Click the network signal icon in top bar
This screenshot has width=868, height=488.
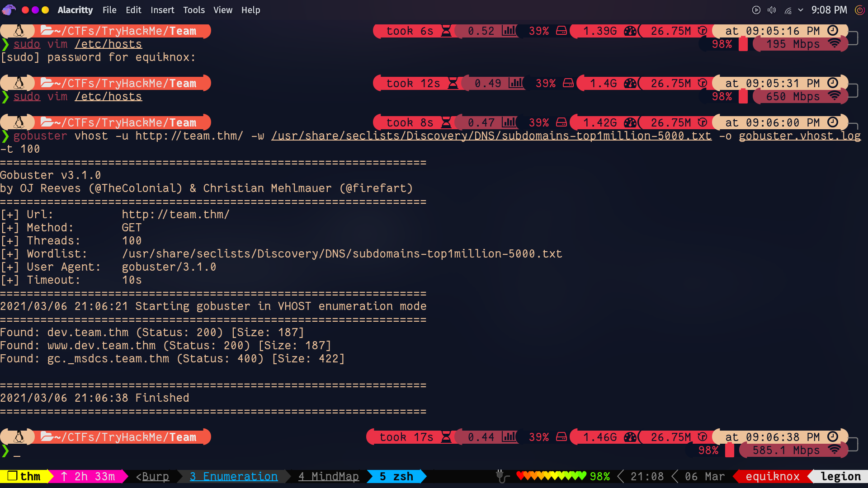[x=788, y=10]
